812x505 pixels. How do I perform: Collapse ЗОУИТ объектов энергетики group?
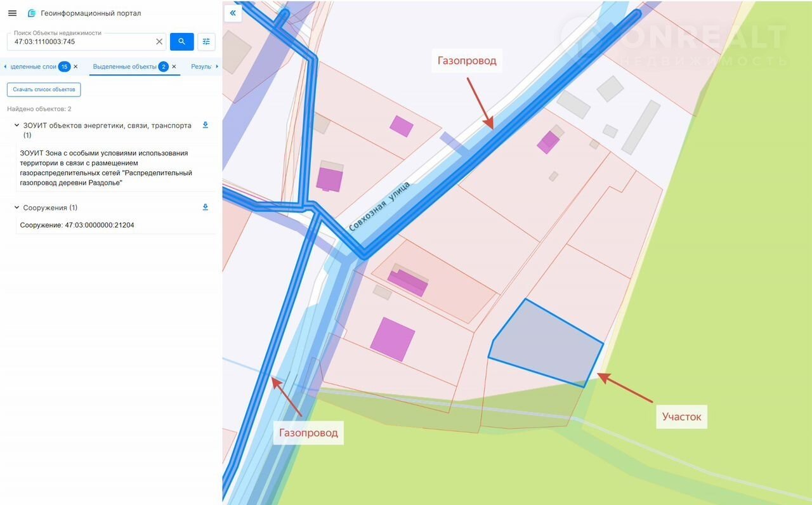16,126
